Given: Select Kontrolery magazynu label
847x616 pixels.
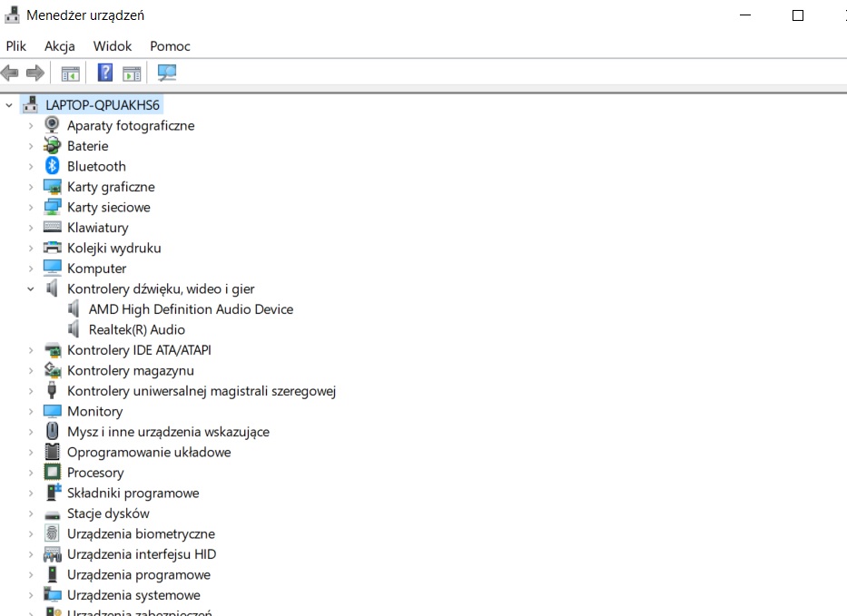Looking at the screenshot, I should click(x=130, y=370).
